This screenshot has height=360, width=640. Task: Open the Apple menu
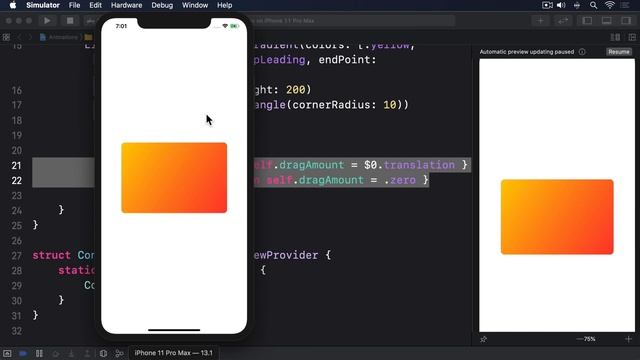tap(13, 5)
